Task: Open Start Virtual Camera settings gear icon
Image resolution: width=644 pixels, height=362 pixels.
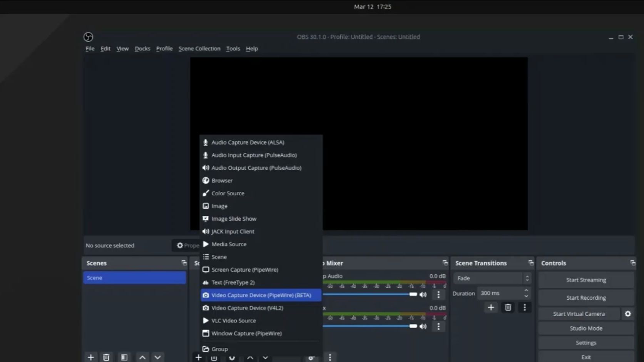Action: (x=628, y=314)
